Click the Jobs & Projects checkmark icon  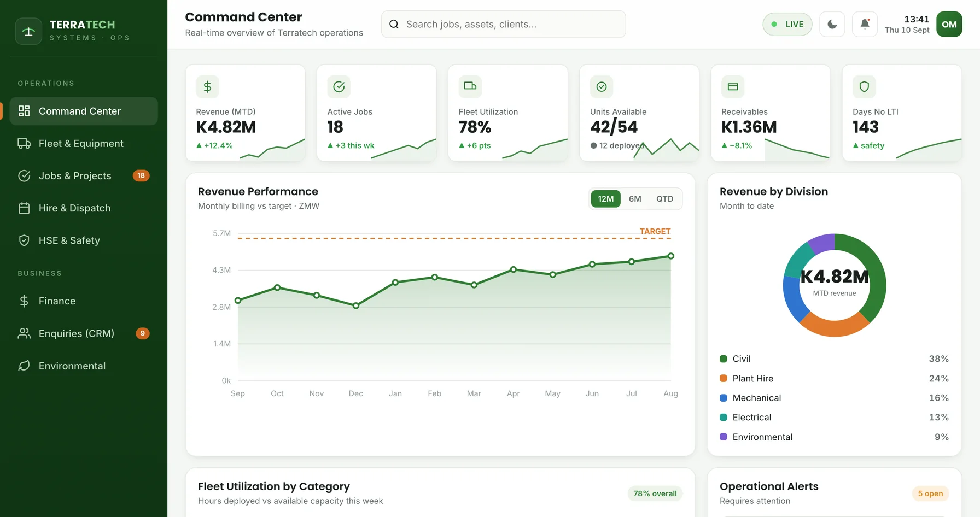(24, 175)
